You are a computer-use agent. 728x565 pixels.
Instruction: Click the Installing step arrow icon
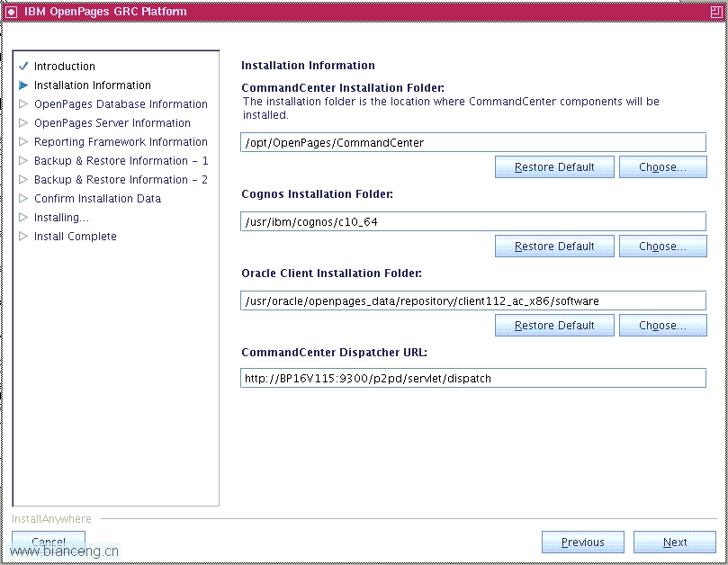[x=23, y=217]
